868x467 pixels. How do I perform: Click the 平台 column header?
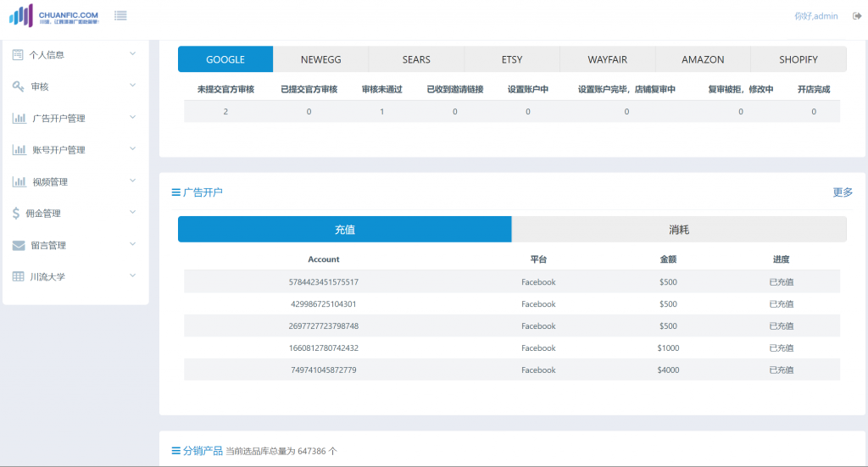point(538,259)
